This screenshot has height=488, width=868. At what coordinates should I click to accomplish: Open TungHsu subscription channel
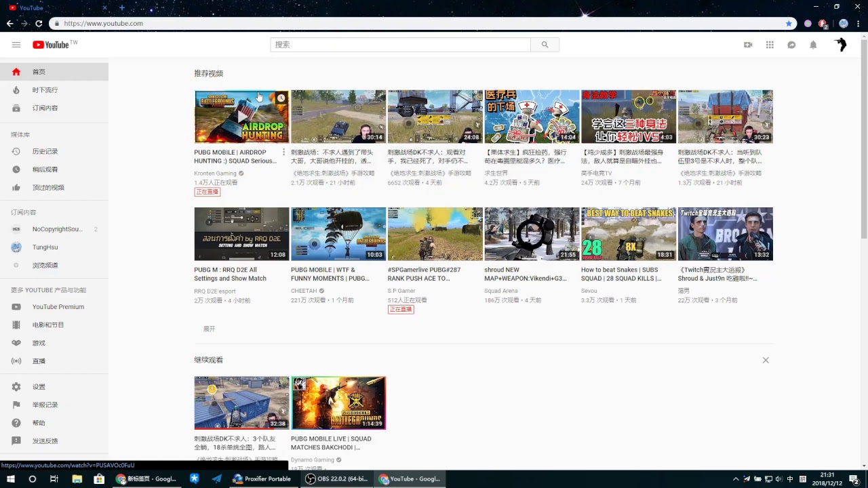point(54,247)
